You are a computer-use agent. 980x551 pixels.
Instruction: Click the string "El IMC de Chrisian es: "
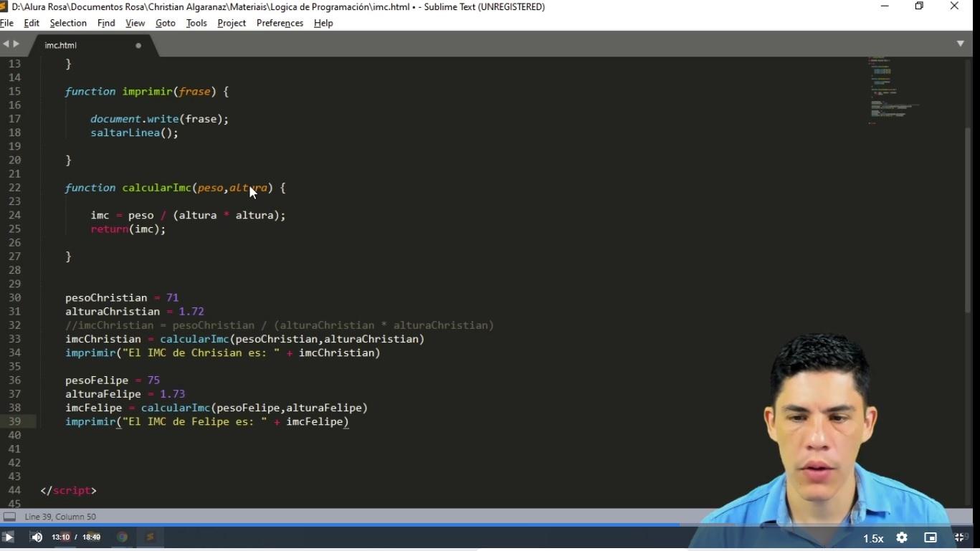coord(201,353)
